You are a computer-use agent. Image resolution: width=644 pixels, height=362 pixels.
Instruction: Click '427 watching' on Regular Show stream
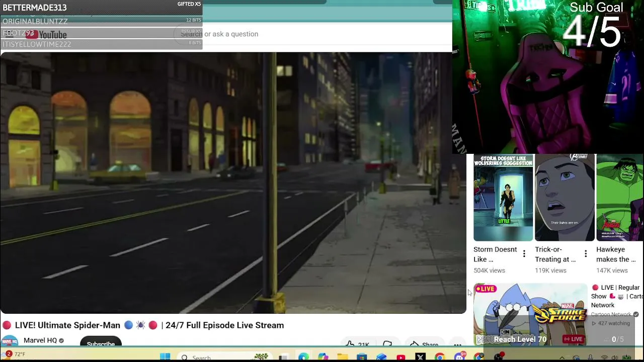coord(611,323)
